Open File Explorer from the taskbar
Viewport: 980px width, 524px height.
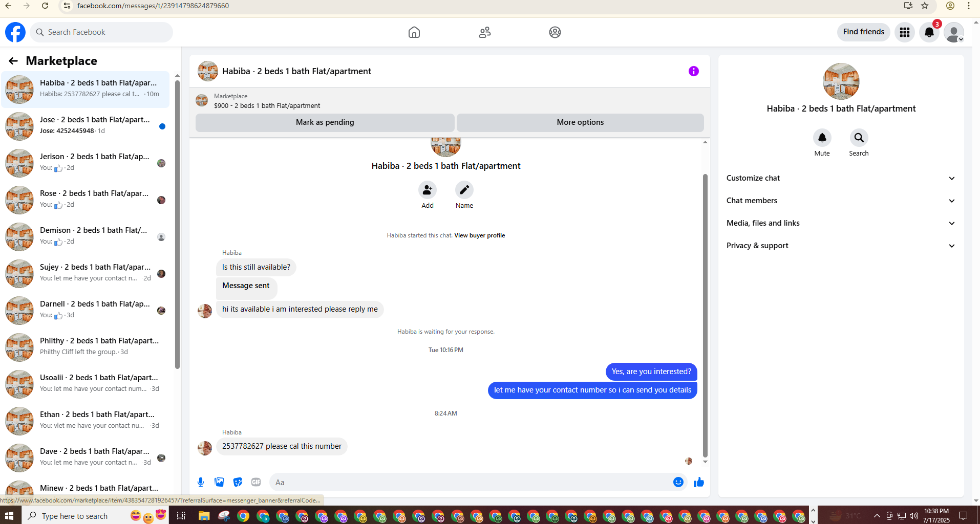[x=204, y=515]
